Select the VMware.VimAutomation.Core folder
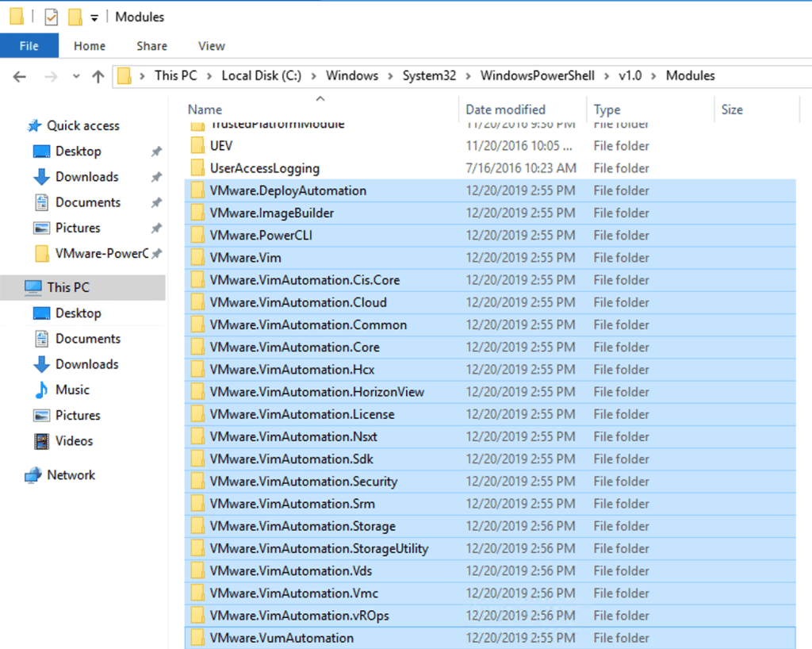Image resolution: width=812 pixels, height=649 pixels. coord(294,347)
